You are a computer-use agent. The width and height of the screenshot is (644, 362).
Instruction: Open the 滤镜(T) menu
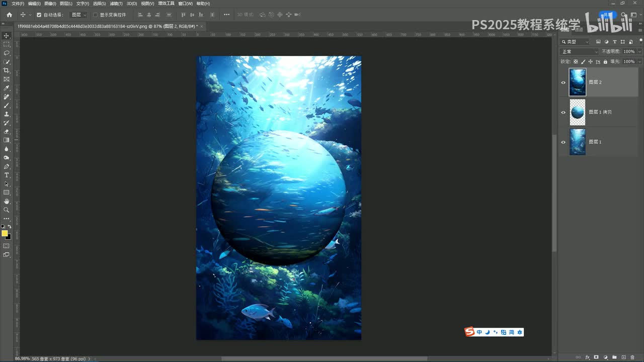116,4
